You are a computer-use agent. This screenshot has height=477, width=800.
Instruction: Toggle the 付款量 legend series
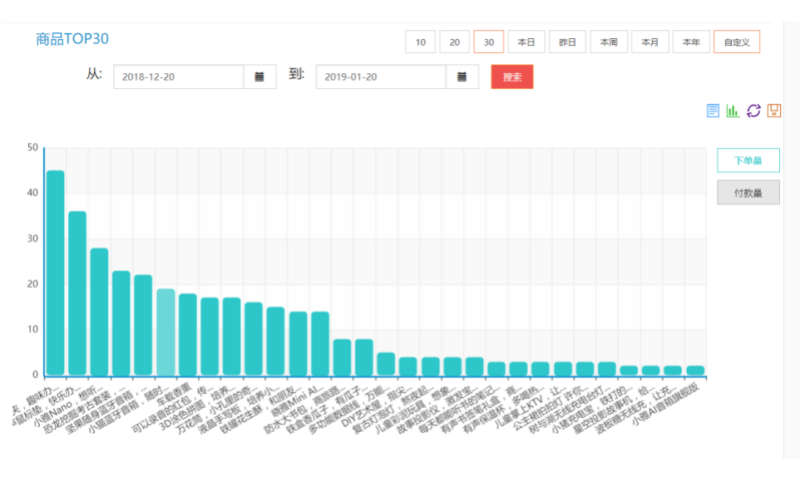pyautogui.click(x=748, y=193)
